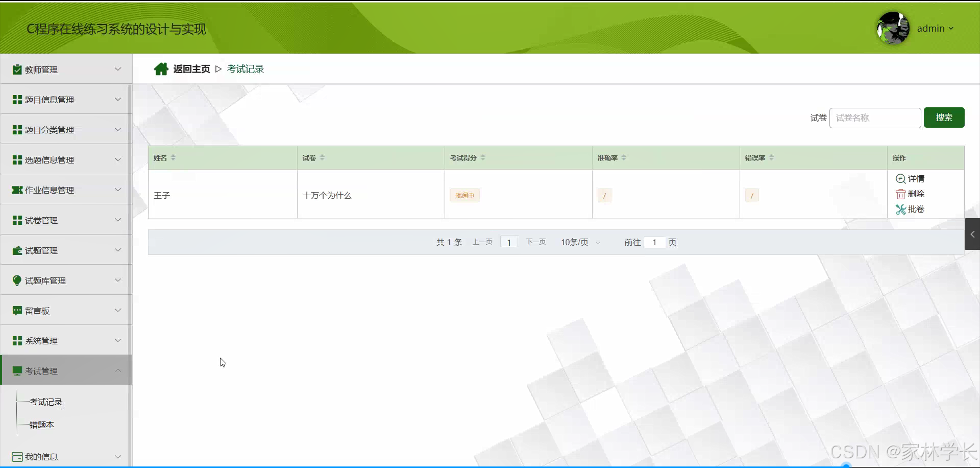This screenshot has height=468, width=980.
Task: Open 试卷管理 via its sidebar icon
Action: click(17, 220)
